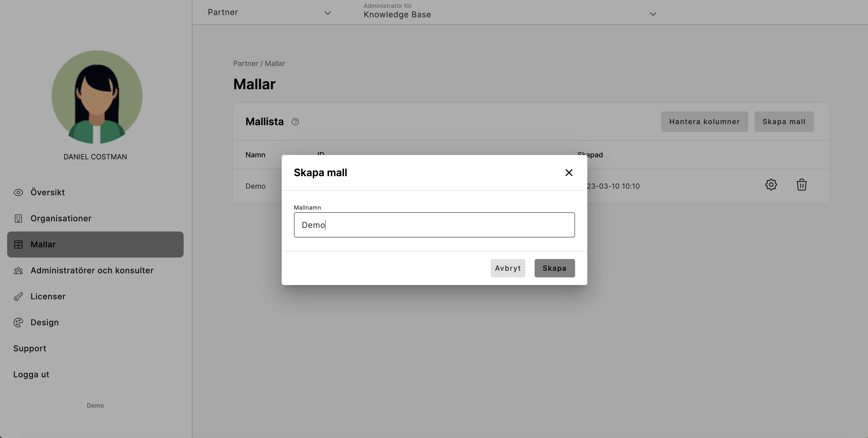The width and height of the screenshot is (868, 438).
Task: Click the Partner / Mallar breadcrumb
Action: (x=259, y=63)
